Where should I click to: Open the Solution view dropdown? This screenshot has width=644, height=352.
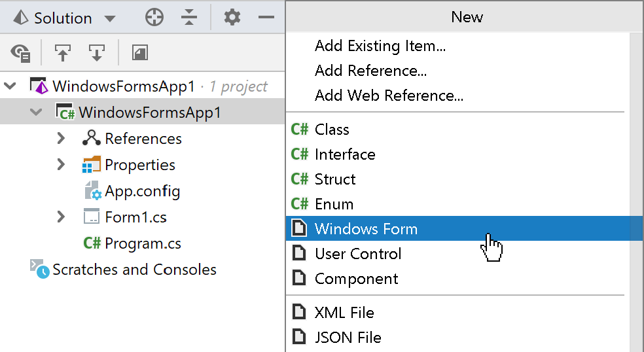point(65,18)
